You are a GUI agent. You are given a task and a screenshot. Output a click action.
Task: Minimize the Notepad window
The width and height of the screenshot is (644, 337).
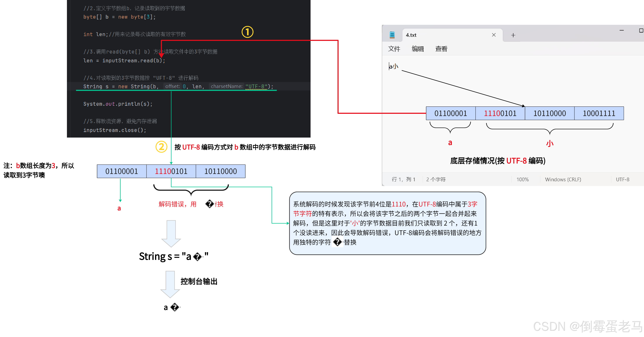pyautogui.click(x=622, y=31)
